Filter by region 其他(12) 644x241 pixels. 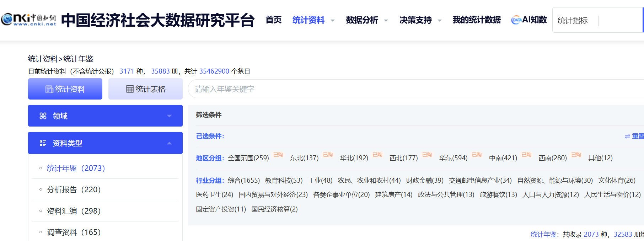[x=600, y=158]
